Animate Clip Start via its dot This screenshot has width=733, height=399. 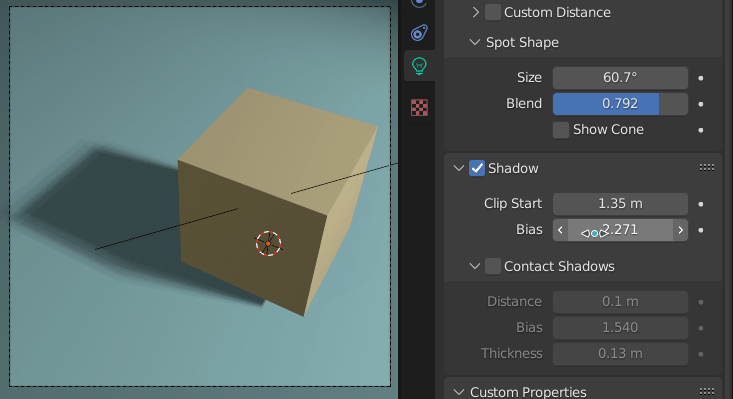pos(701,204)
